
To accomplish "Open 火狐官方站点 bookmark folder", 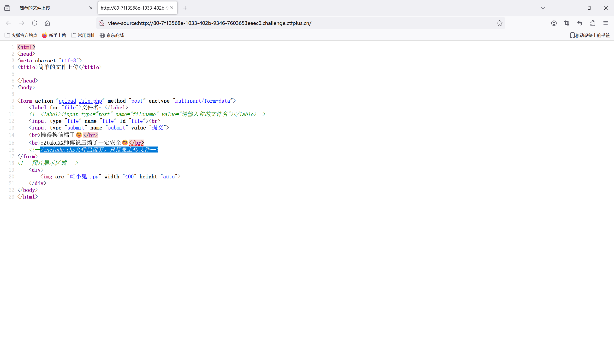I will (21, 35).
